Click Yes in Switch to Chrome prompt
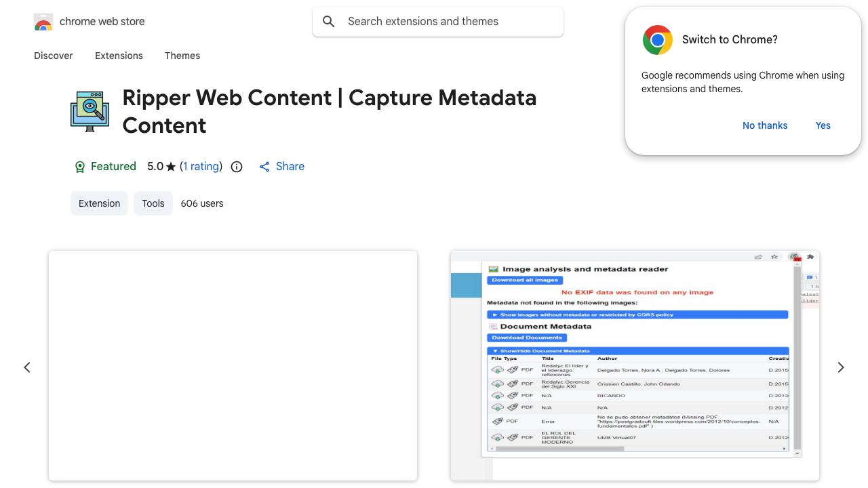 823,125
